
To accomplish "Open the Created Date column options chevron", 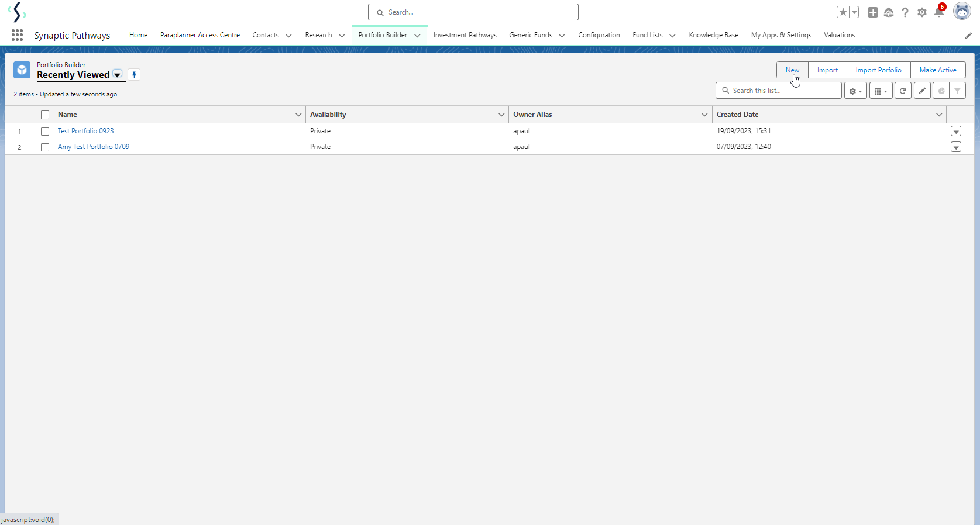I will [x=939, y=115].
